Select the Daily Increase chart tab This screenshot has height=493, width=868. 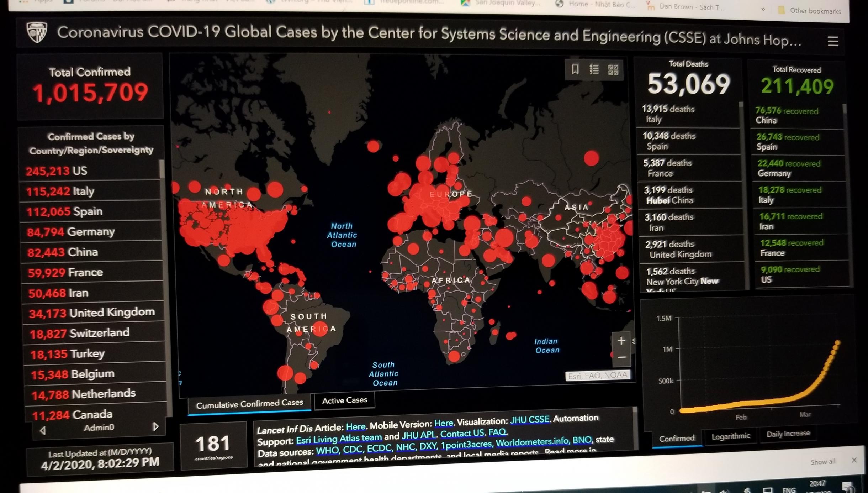(788, 434)
